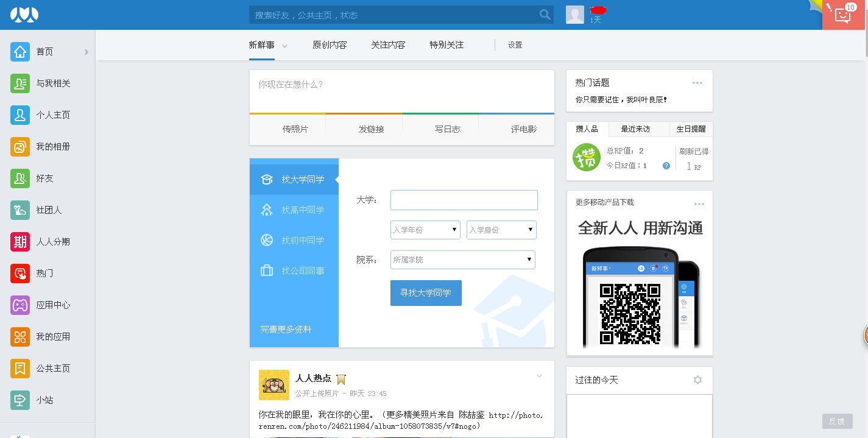
Task: Open the 所属学院 college dropdown
Action: (462, 260)
